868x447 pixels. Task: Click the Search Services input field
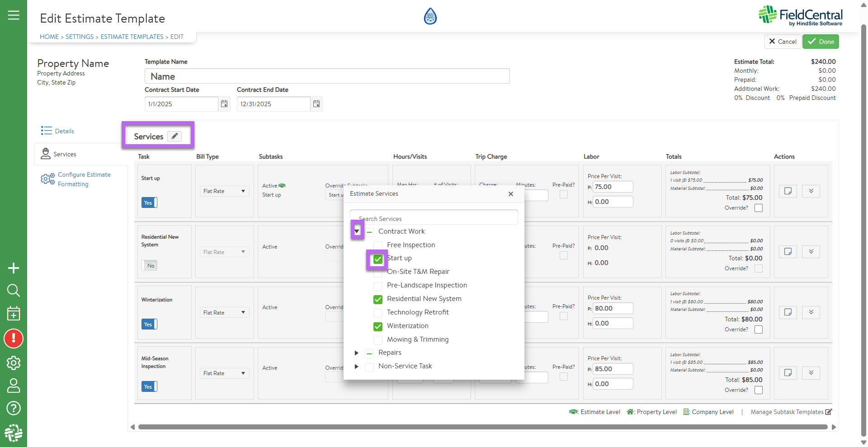click(x=434, y=218)
